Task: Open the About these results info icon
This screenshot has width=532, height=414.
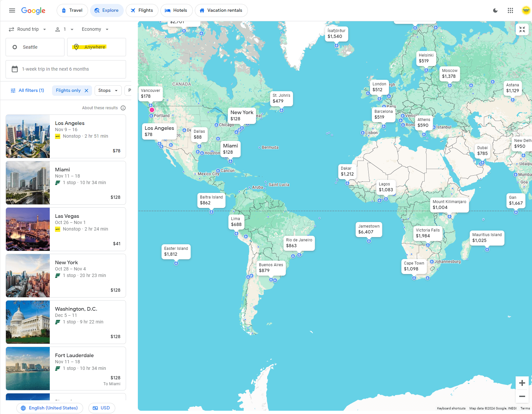Action: coord(123,108)
